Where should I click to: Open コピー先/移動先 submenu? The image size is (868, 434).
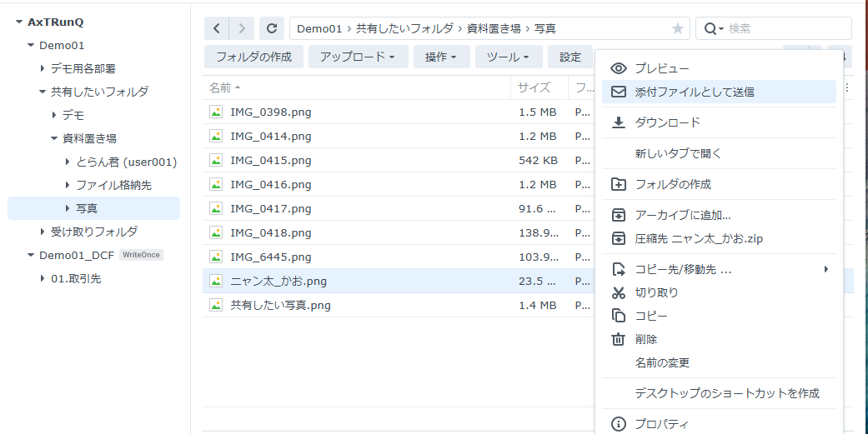pos(719,269)
